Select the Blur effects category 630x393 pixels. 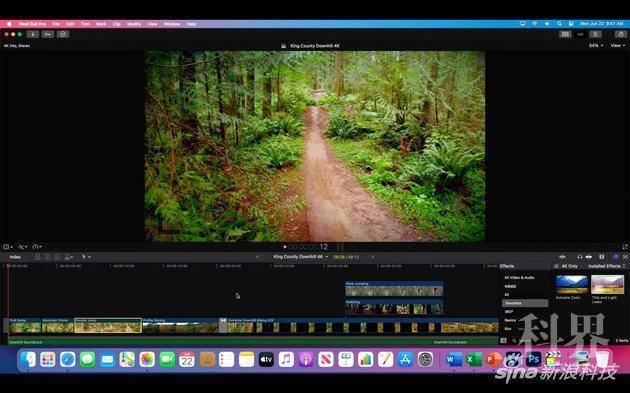508,329
